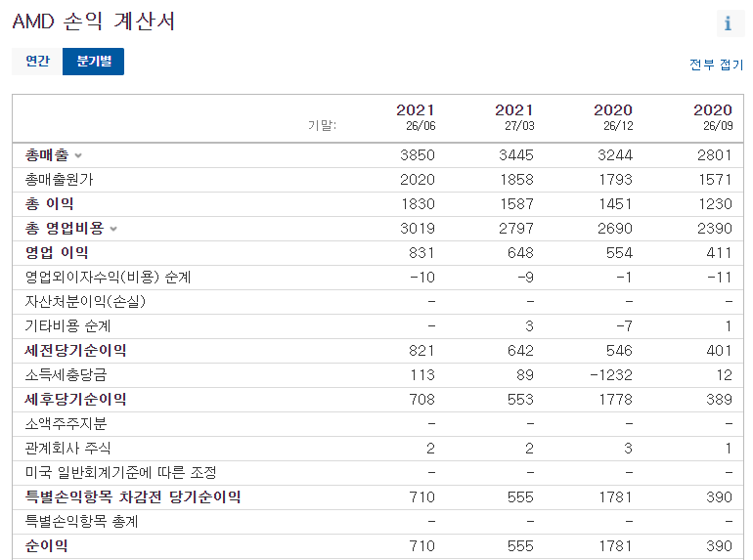Click the AMD 손익 계산서 title

[93, 22]
